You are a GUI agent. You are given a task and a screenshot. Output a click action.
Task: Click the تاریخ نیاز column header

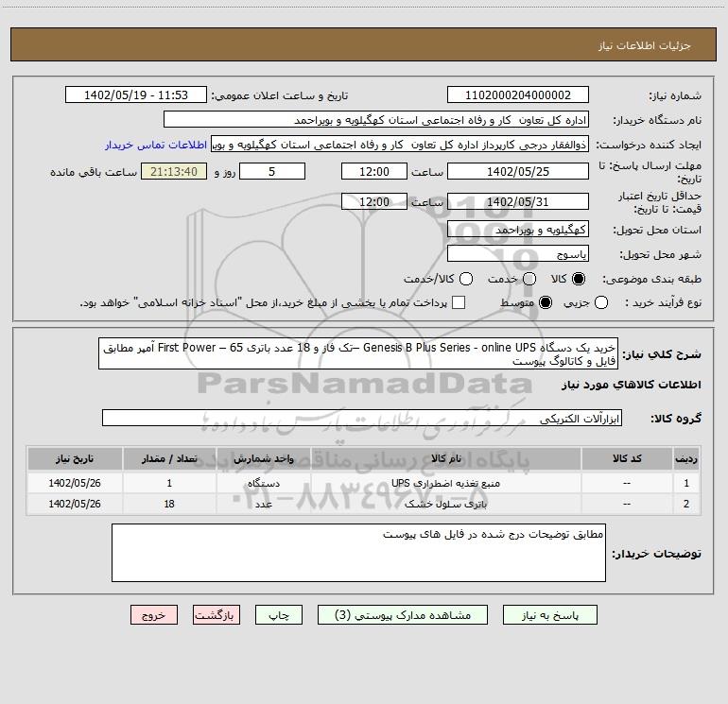coord(75,459)
